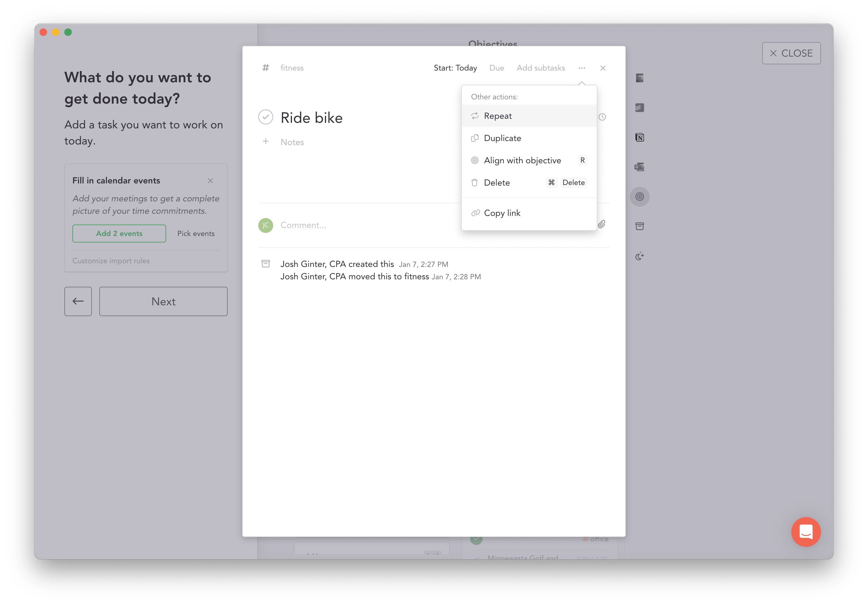Viewport: 868px width, 605px height.
Task: Click the CLOSE button at top right
Action: coord(791,53)
